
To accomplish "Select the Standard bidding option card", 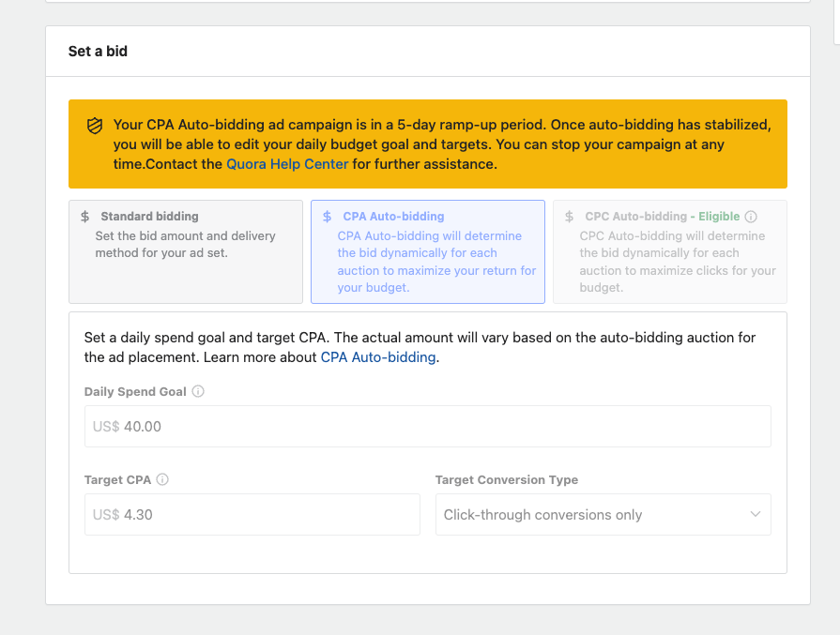I will tap(186, 251).
